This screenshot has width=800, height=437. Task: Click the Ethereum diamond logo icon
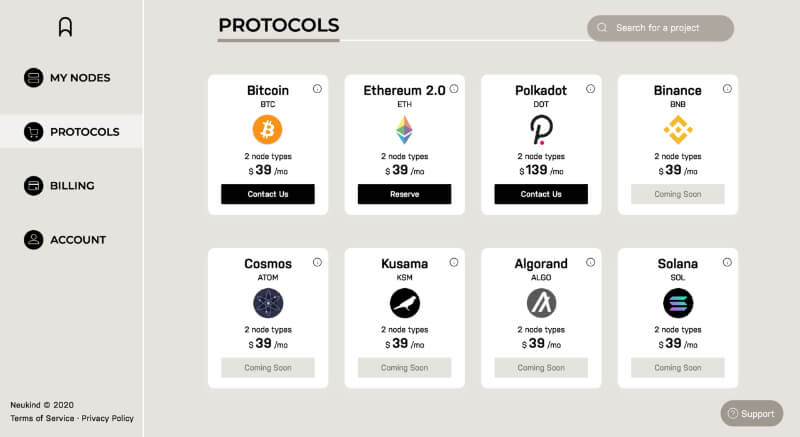click(404, 129)
